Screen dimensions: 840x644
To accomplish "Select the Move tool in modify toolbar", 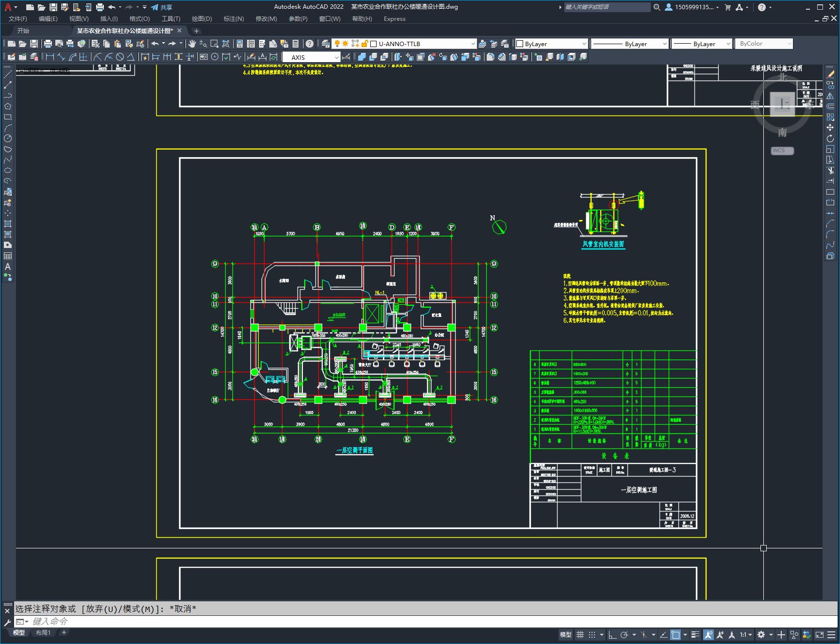I will [x=830, y=128].
